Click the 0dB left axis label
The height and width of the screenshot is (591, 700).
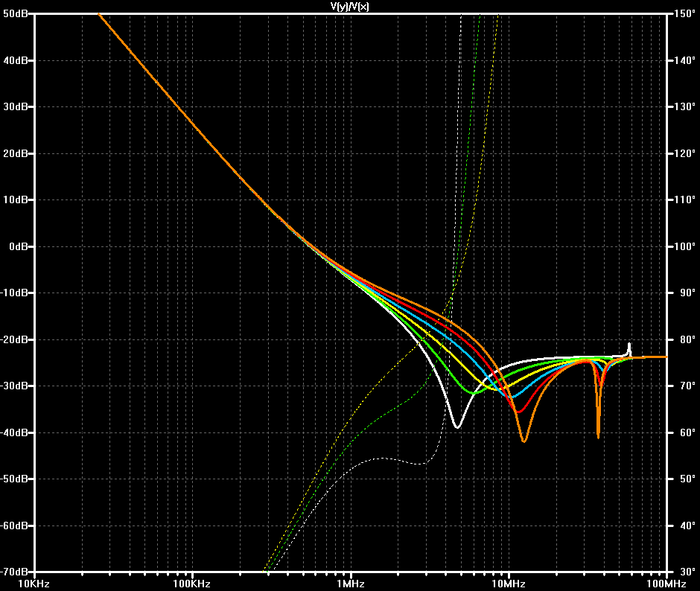point(19,246)
